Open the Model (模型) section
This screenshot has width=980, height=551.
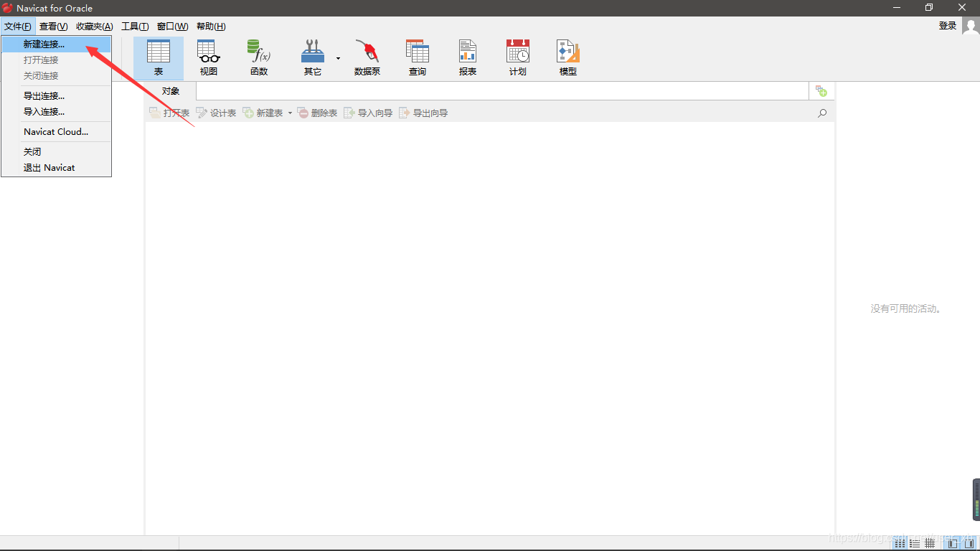point(568,58)
